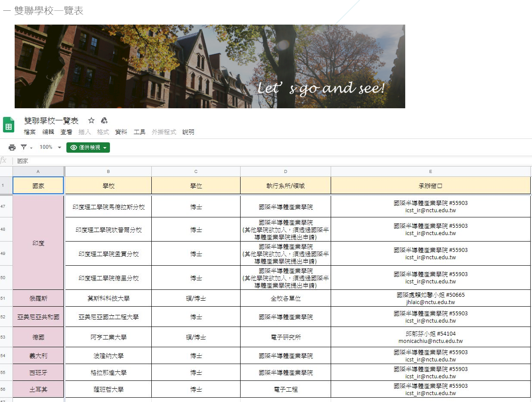Click the 阿亨工業大學 cell
The image size is (532, 402).
[108, 337]
